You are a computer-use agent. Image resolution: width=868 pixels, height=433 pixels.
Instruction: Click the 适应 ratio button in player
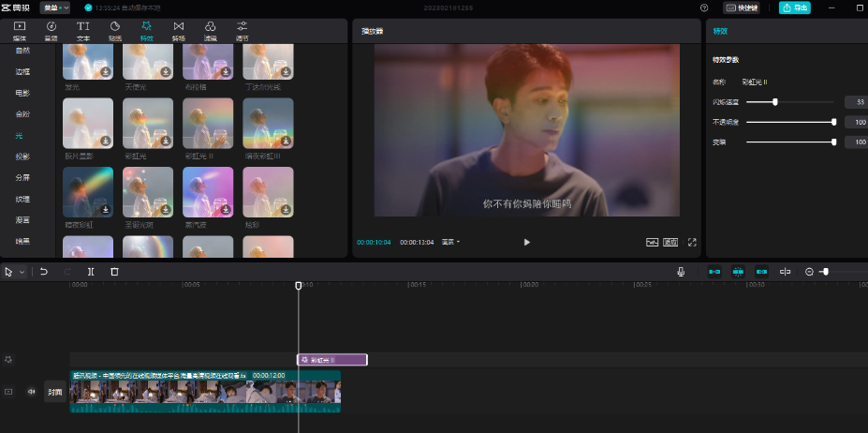tap(670, 243)
